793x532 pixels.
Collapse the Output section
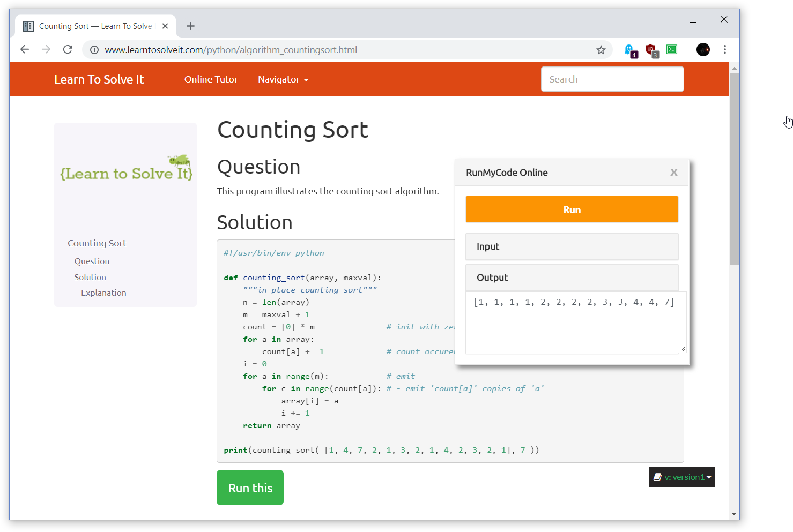tap(572, 278)
